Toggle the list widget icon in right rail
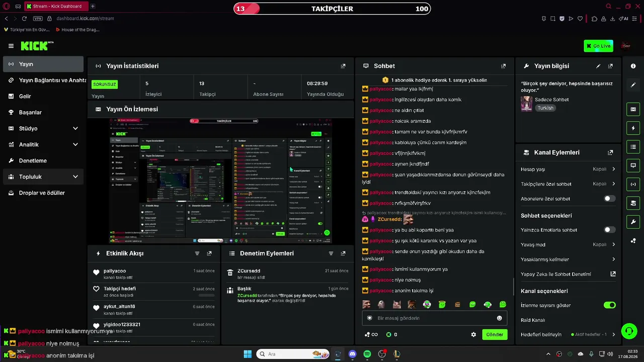The width and height of the screenshot is (644, 362). click(633, 147)
